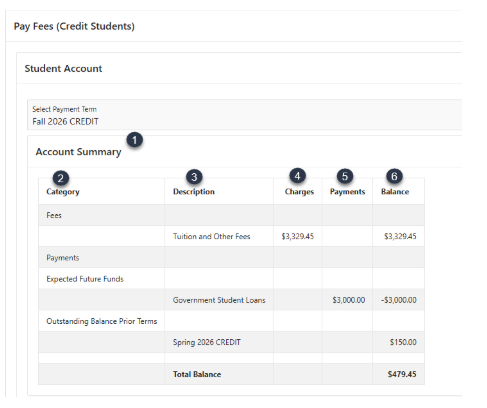Select the Tuition and Other Fees description
The image size is (487, 408).
click(x=211, y=236)
